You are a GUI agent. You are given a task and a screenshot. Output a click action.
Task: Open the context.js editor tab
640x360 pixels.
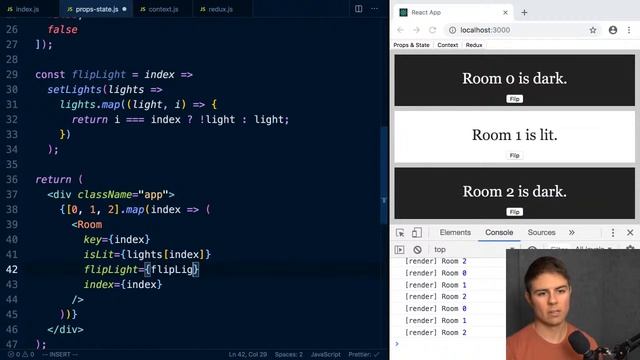pos(159,9)
